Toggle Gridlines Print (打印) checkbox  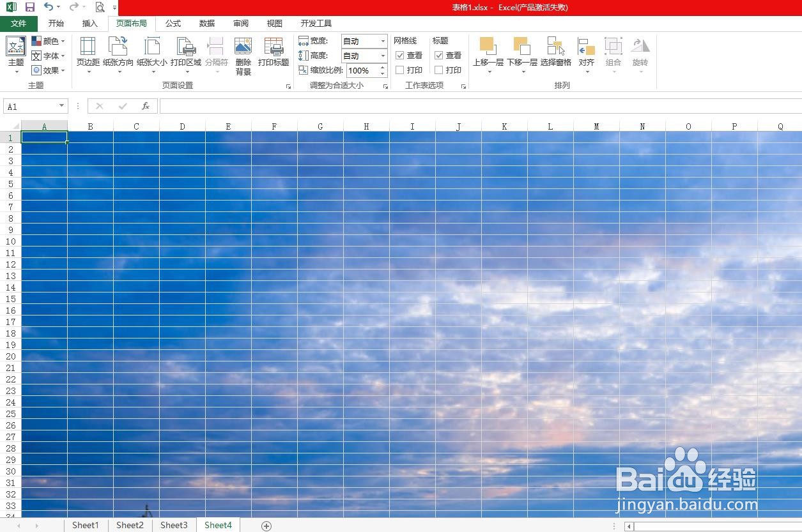pyautogui.click(x=400, y=70)
